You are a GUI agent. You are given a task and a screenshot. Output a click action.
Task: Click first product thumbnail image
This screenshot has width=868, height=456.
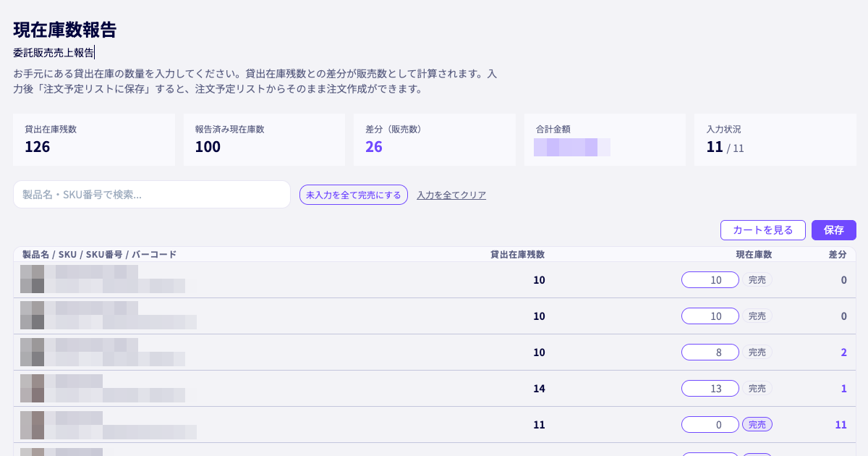(x=32, y=279)
